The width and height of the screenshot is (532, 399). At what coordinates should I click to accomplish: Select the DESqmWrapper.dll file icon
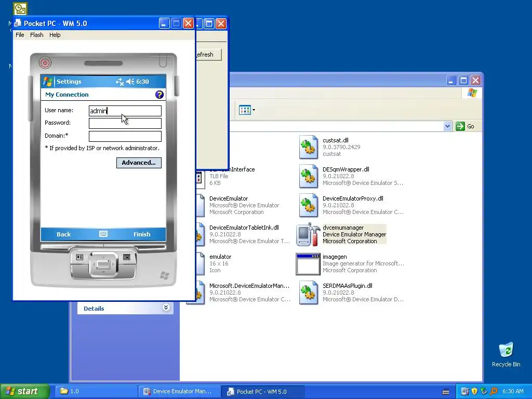(309, 176)
